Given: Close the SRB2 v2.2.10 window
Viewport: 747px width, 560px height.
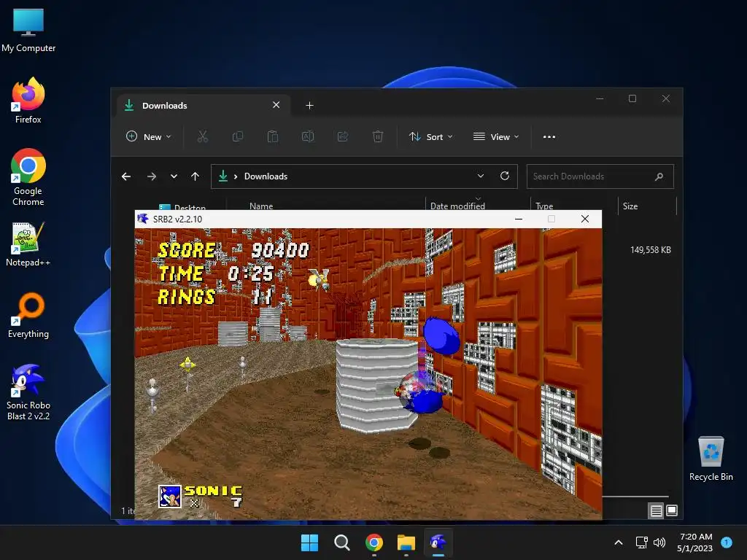Looking at the screenshot, I should tap(585, 219).
